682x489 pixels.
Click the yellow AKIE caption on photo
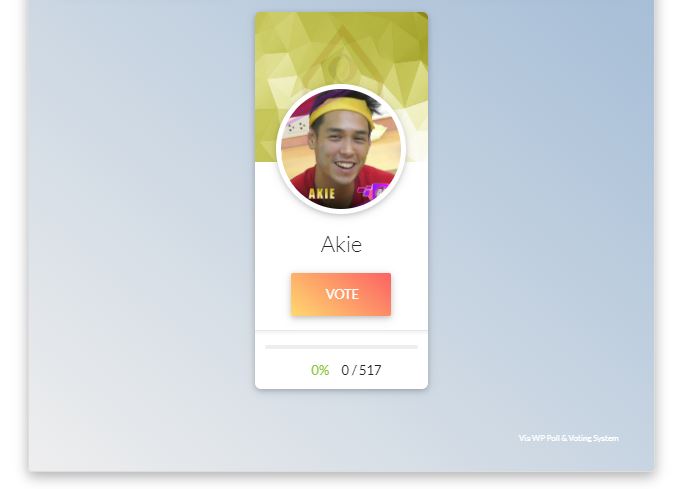[x=321, y=194]
